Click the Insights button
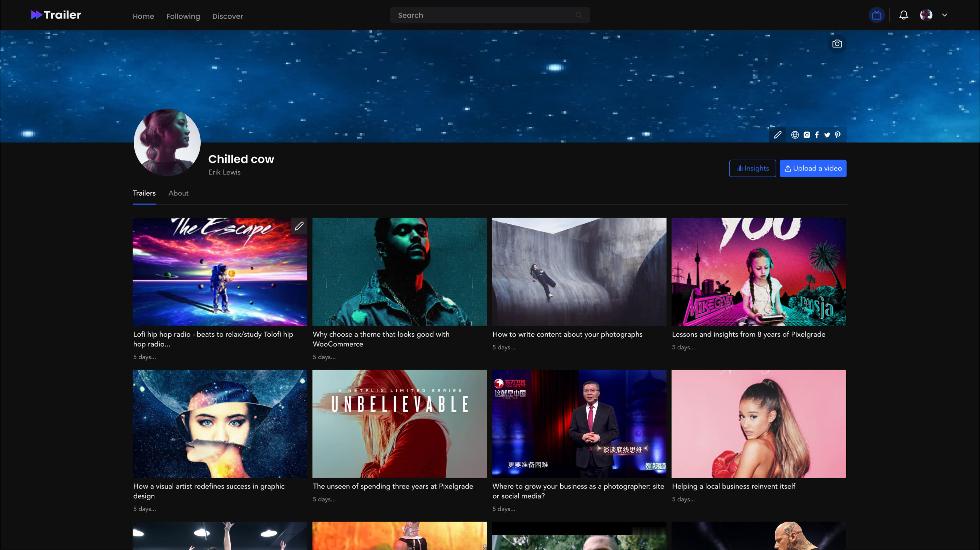The width and height of the screenshot is (980, 550). [753, 168]
